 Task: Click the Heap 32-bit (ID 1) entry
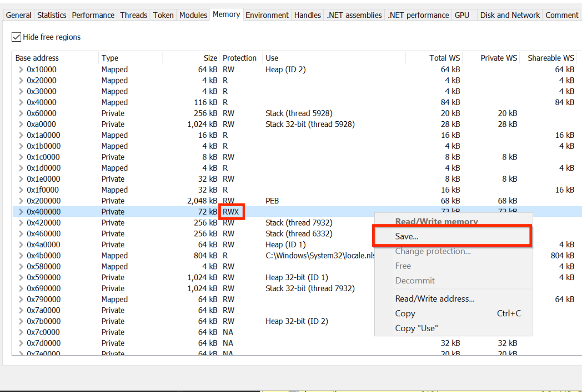tap(297, 277)
